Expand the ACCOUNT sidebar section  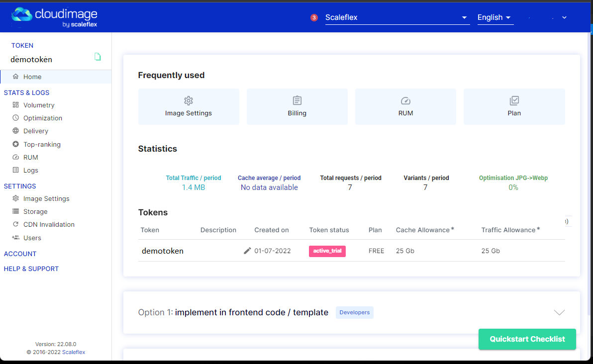tap(20, 254)
